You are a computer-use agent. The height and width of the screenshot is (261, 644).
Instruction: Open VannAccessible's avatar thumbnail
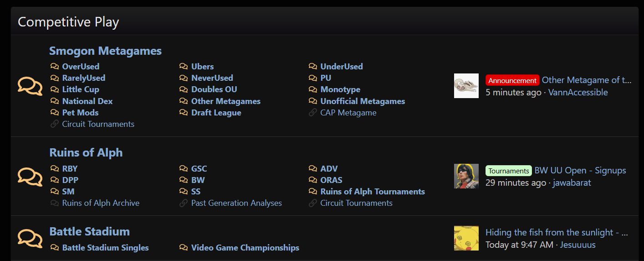tap(466, 86)
